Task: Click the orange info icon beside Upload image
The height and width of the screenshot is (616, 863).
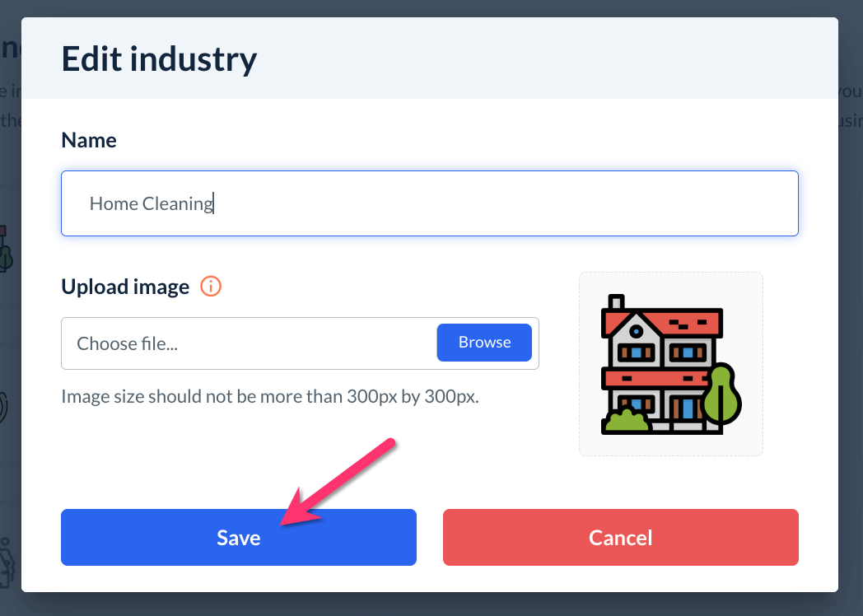Action: pyautogui.click(x=212, y=287)
